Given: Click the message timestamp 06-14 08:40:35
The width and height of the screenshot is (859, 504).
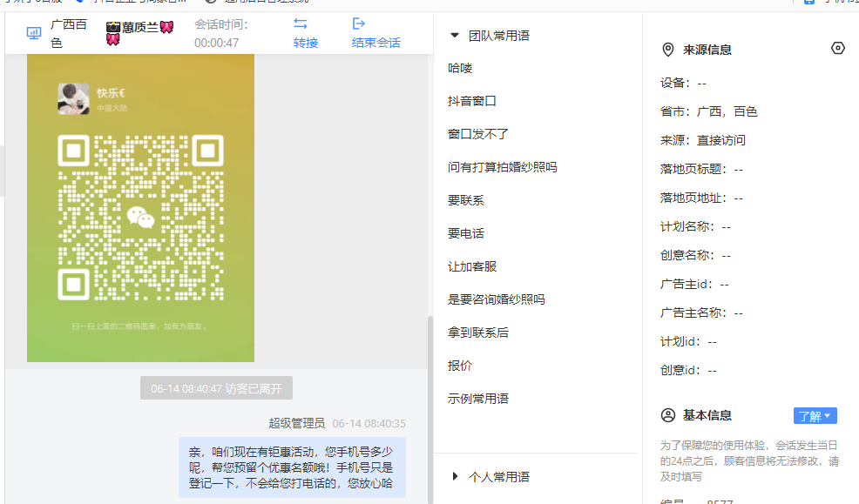Looking at the screenshot, I should coord(369,424).
